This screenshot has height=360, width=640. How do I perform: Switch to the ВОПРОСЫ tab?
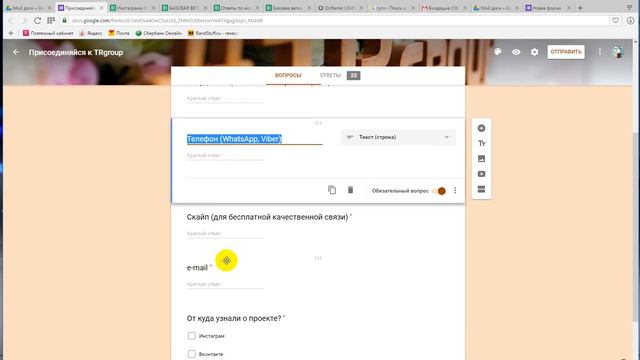[288, 76]
